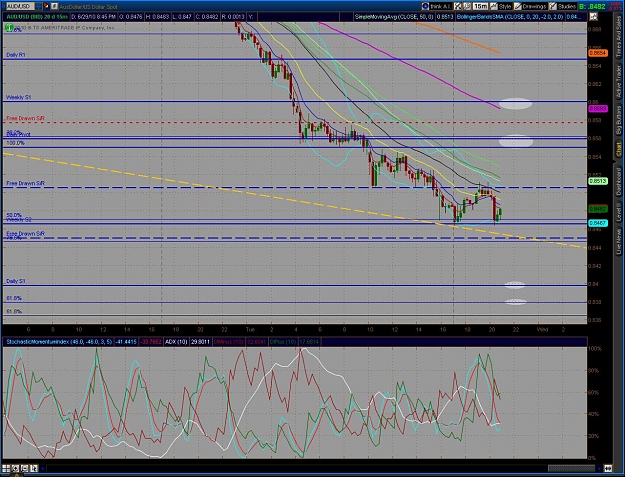Image resolution: width=625 pixels, height=477 pixels.
Task: Open the symbol selector dropdown arrow
Action: coord(38,6)
